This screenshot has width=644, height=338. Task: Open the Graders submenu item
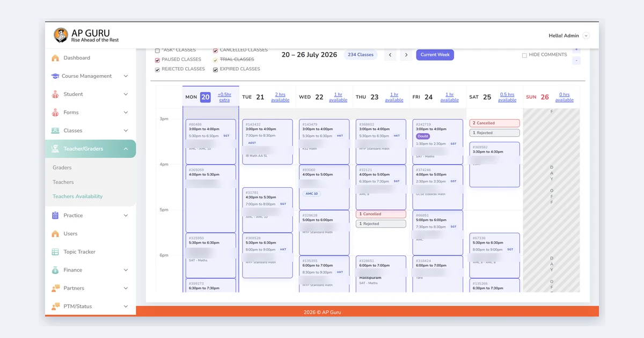click(62, 168)
